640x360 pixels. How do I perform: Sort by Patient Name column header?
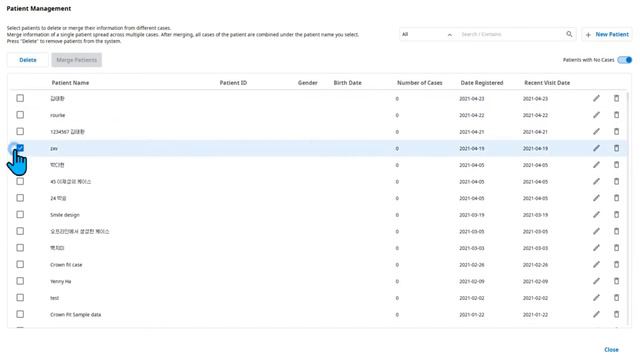point(70,83)
